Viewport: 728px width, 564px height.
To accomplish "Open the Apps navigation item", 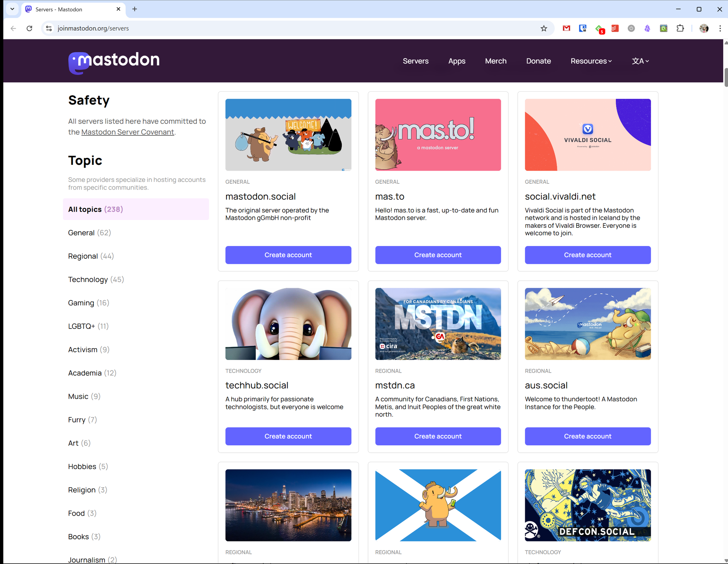I will 456,61.
